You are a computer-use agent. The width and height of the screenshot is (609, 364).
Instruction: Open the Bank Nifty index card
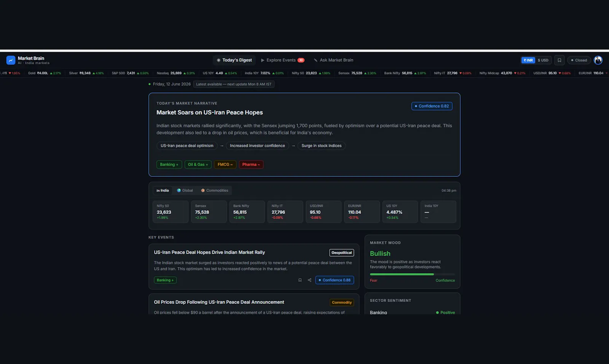pyautogui.click(x=247, y=212)
